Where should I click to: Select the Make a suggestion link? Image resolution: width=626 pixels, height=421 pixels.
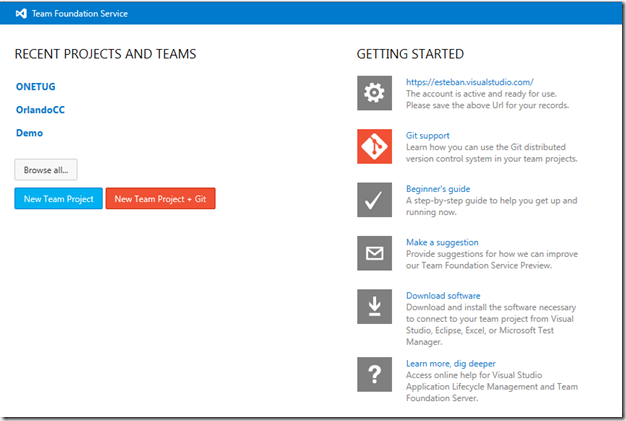click(442, 242)
